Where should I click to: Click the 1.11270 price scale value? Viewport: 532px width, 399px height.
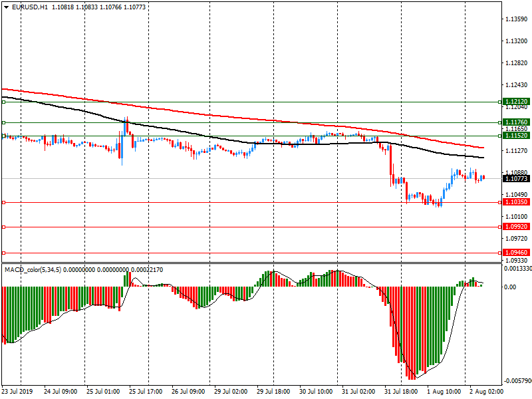[x=517, y=151]
